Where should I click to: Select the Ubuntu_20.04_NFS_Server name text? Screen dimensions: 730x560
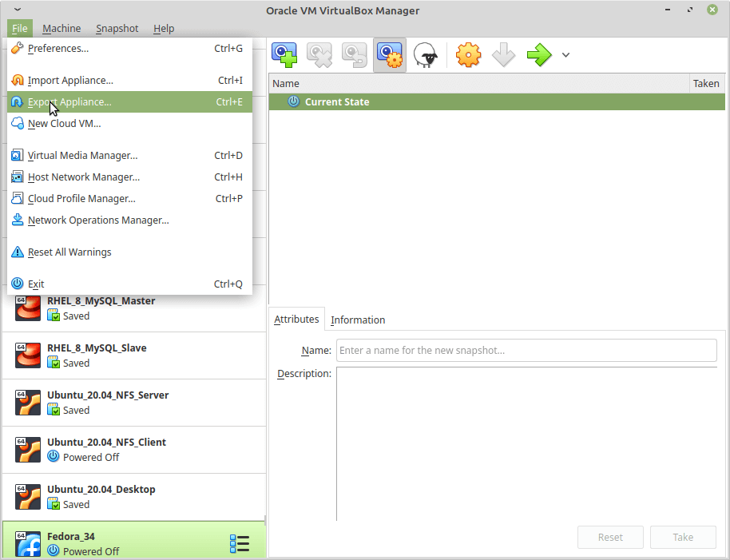108,395
